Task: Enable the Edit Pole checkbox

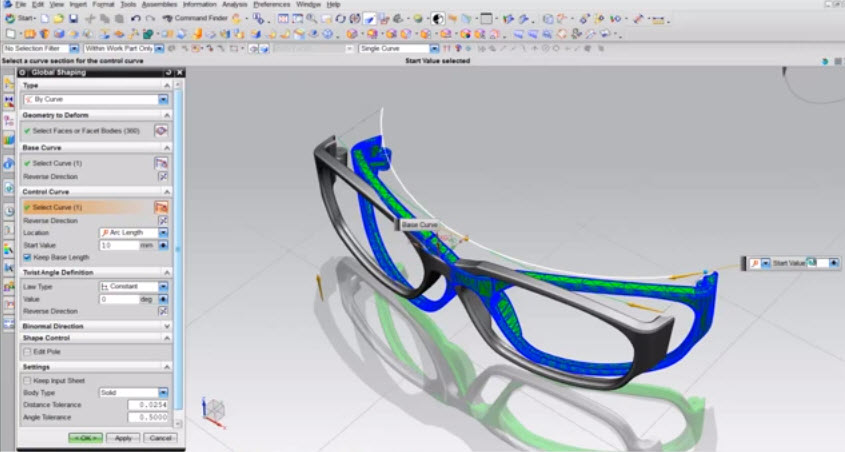Action: [x=27, y=351]
